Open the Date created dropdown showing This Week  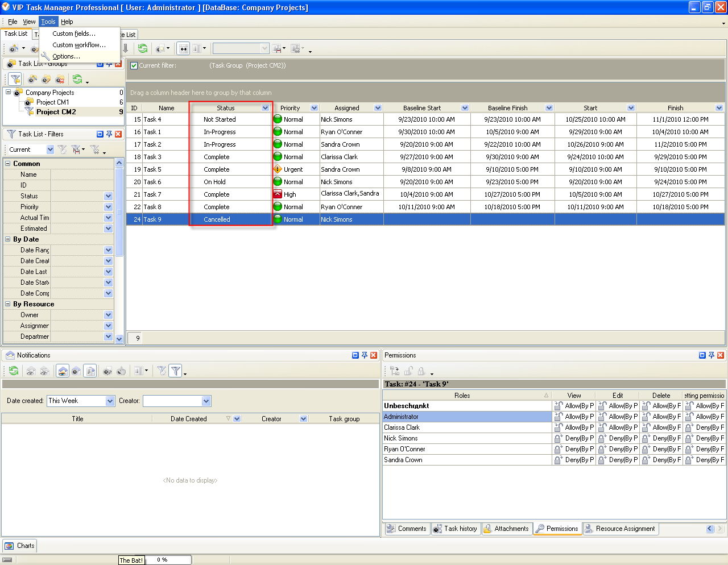click(x=110, y=401)
